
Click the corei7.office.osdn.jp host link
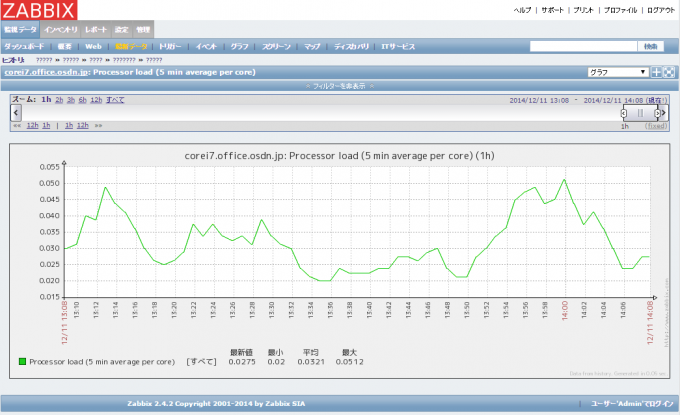pos(44,73)
